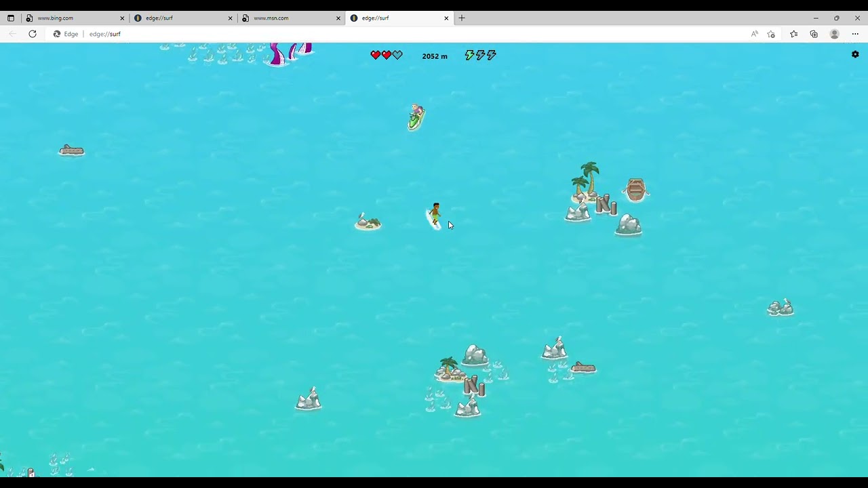This screenshot has width=868, height=488.
Task: Go back to previous page
Action: click(12, 34)
